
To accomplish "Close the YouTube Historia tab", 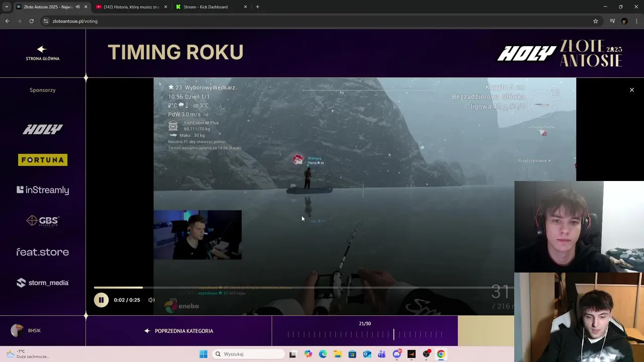I will coord(166,7).
